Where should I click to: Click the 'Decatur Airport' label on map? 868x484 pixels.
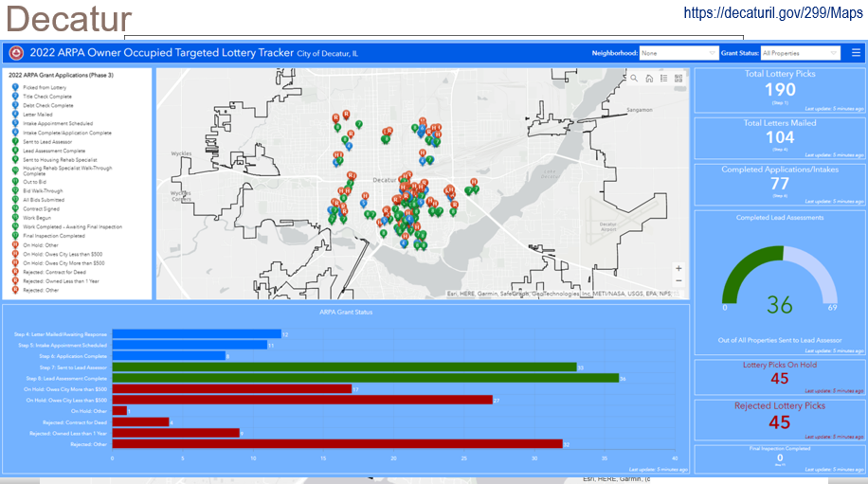[608, 226]
